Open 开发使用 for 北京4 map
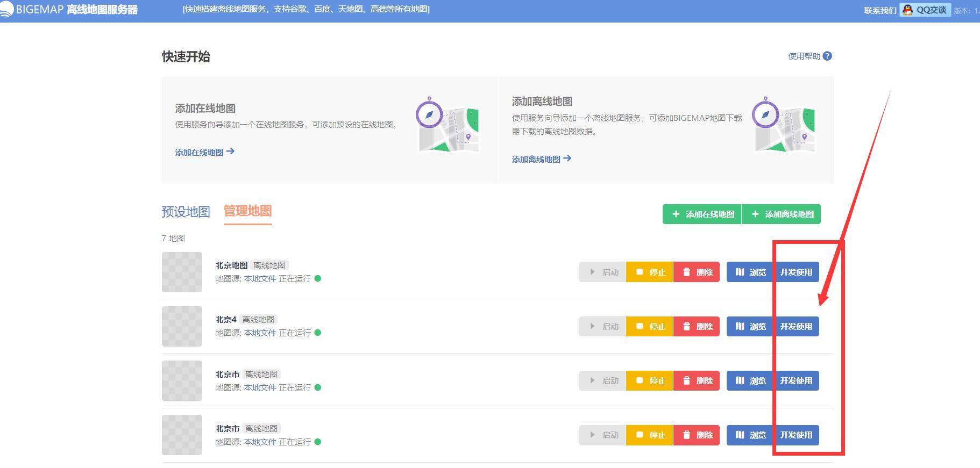The image size is (980, 468). click(796, 326)
